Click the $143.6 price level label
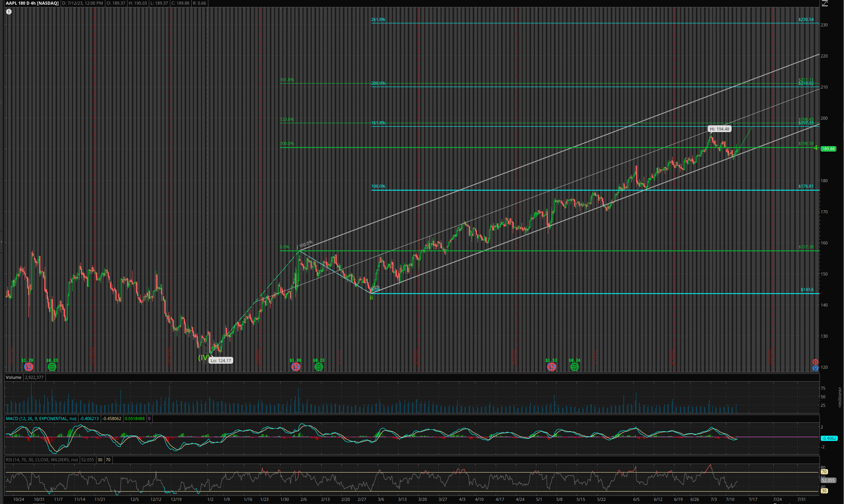 [x=807, y=290]
